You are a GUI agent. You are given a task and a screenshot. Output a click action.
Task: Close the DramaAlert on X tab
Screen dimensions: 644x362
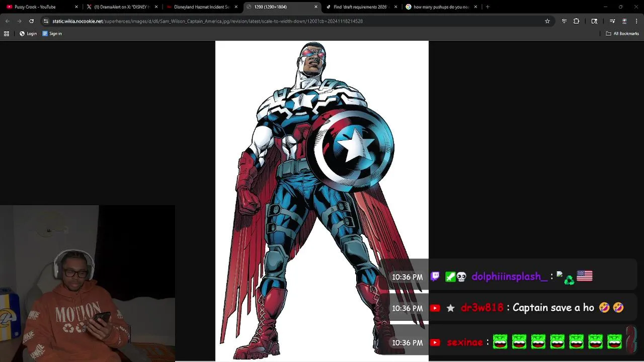coord(156,7)
